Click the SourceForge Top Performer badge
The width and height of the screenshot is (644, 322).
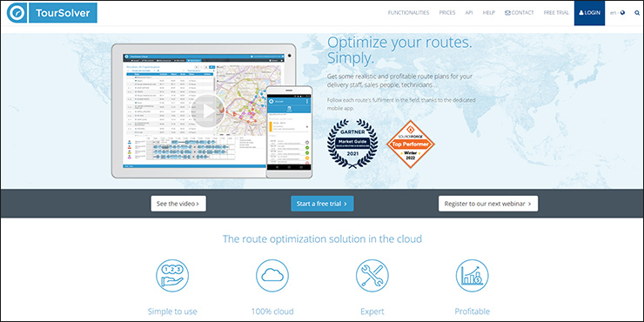pyautogui.click(x=410, y=144)
